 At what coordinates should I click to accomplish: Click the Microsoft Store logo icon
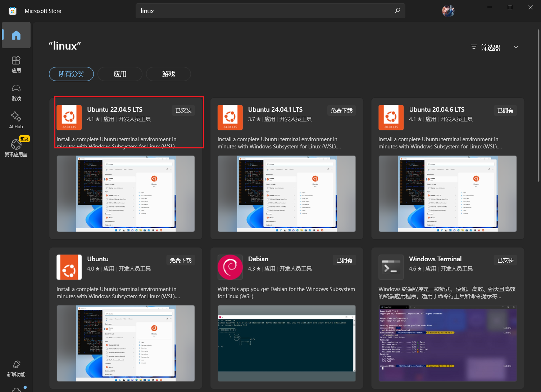13,11
